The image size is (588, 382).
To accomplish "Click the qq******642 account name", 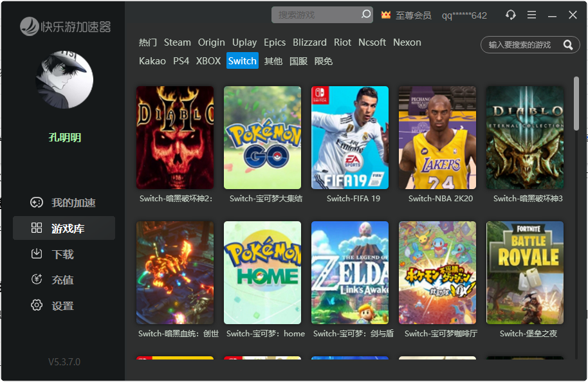I will pyautogui.click(x=464, y=15).
